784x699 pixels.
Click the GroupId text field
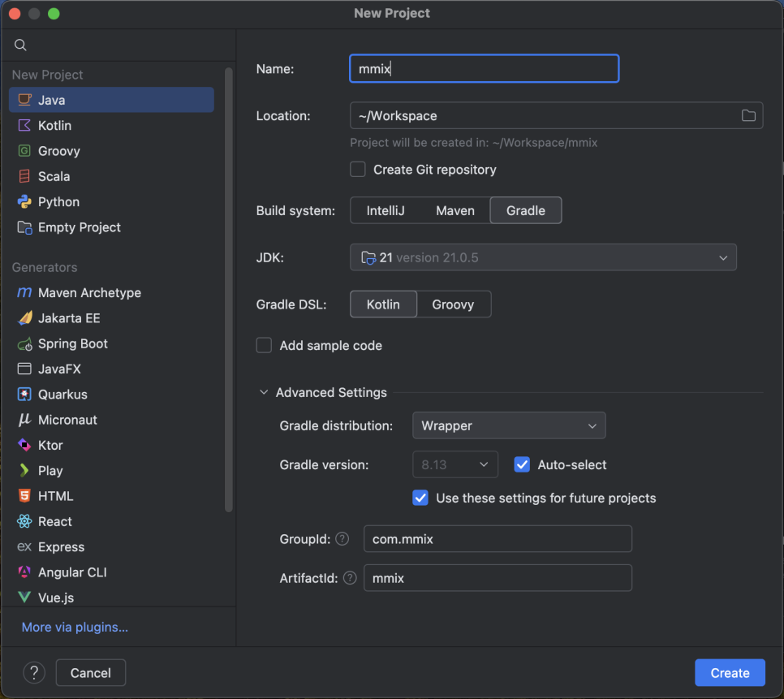tap(498, 538)
